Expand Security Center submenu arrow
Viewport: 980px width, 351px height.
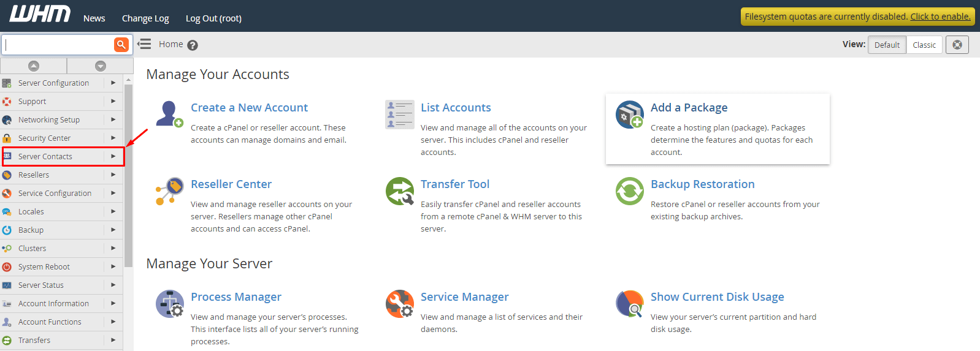click(x=113, y=138)
